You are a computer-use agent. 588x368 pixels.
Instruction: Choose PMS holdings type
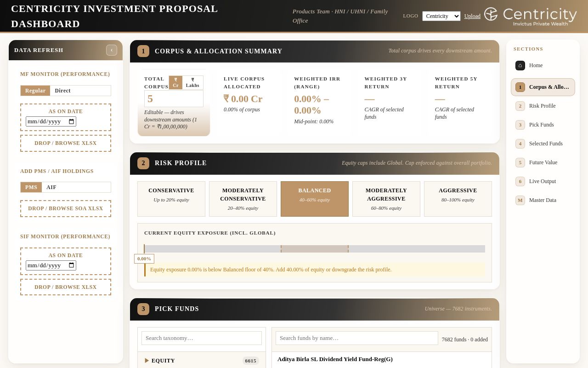click(31, 187)
